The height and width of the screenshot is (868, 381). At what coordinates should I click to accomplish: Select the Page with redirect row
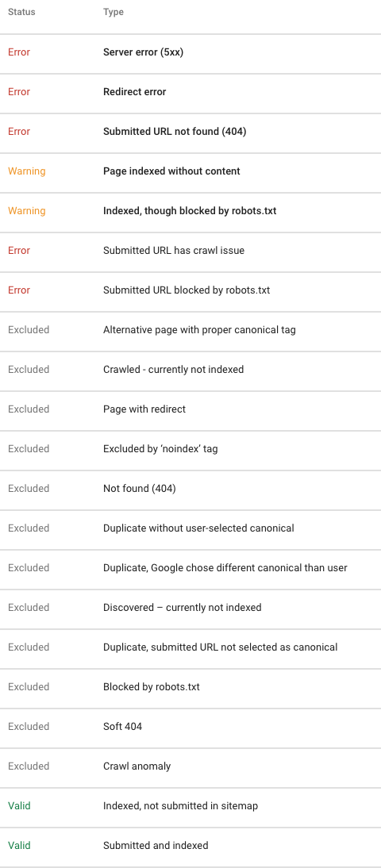point(190,409)
